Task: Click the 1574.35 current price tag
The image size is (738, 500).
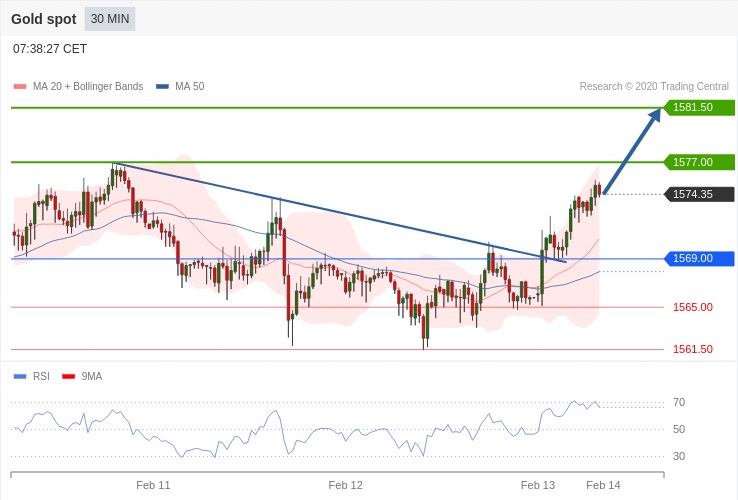Action: pyautogui.click(x=699, y=194)
